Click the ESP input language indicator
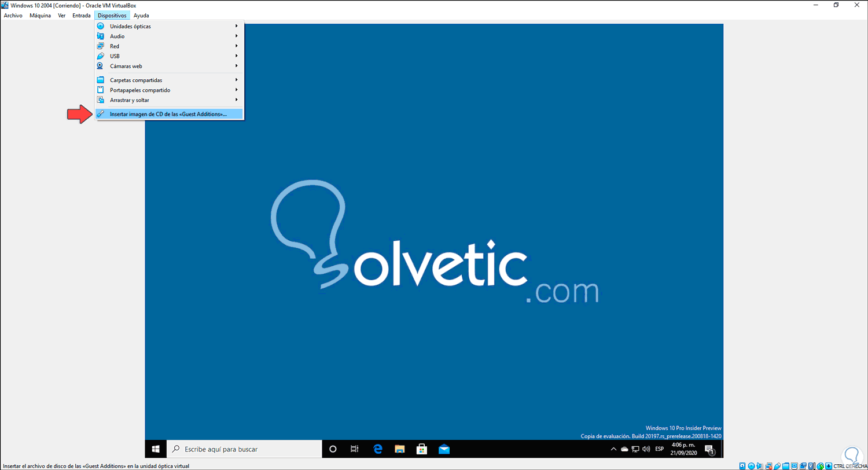Viewport: 868px width, 470px height. point(659,449)
